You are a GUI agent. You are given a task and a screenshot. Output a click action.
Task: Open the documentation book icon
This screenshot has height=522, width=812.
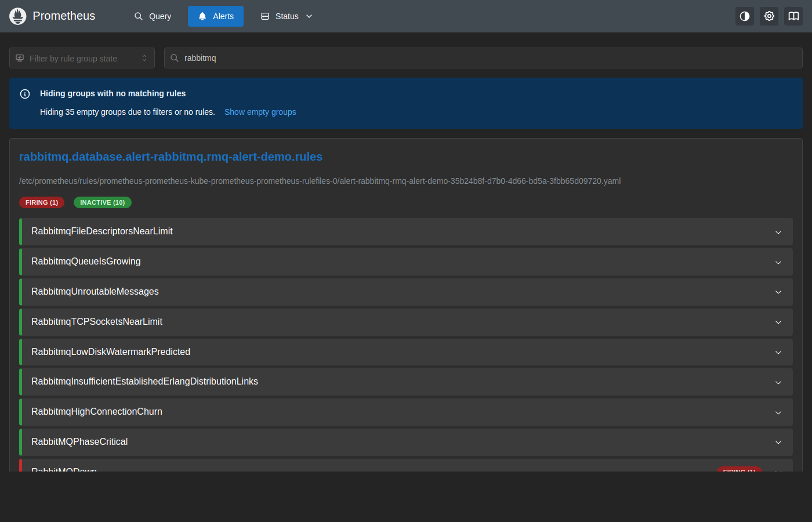click(x=793, y=16)
